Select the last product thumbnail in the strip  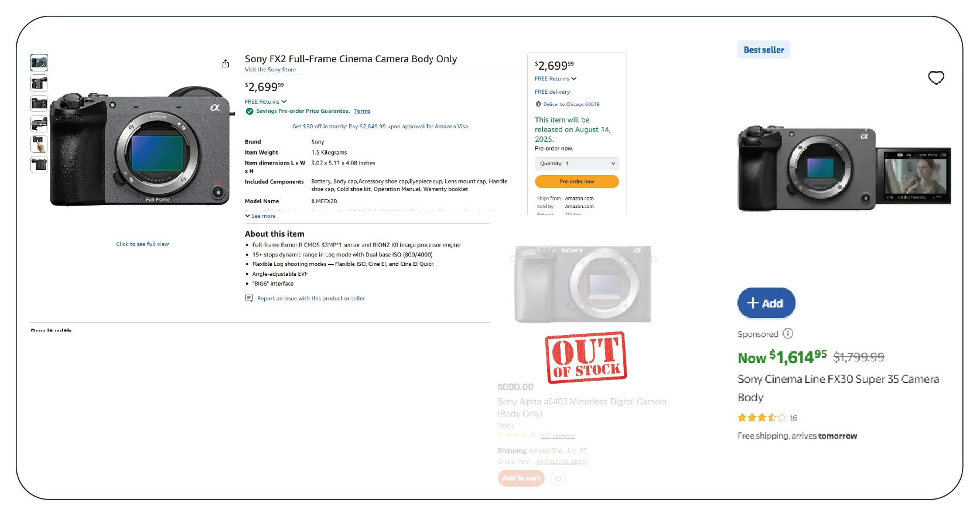click(x=39, y=165)
